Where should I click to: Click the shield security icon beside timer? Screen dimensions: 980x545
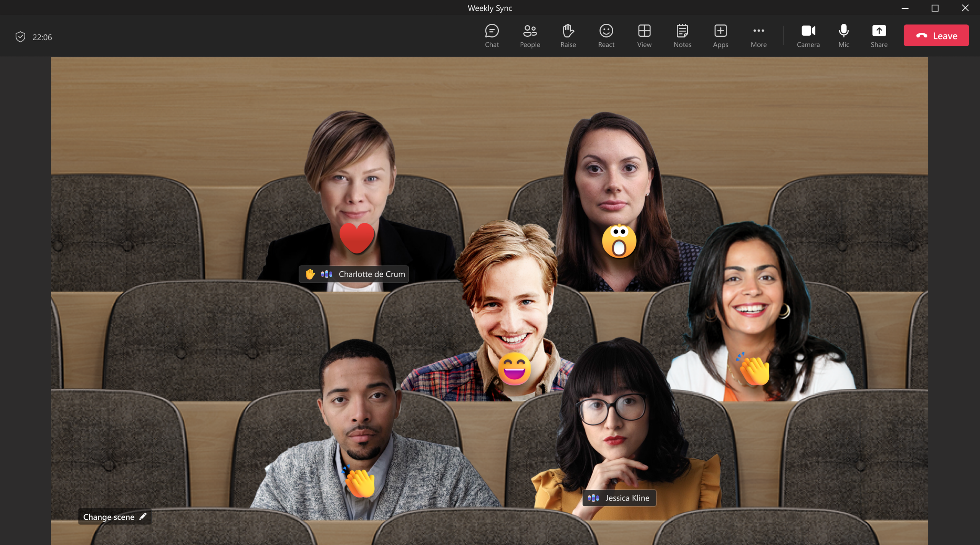point(20,37)
